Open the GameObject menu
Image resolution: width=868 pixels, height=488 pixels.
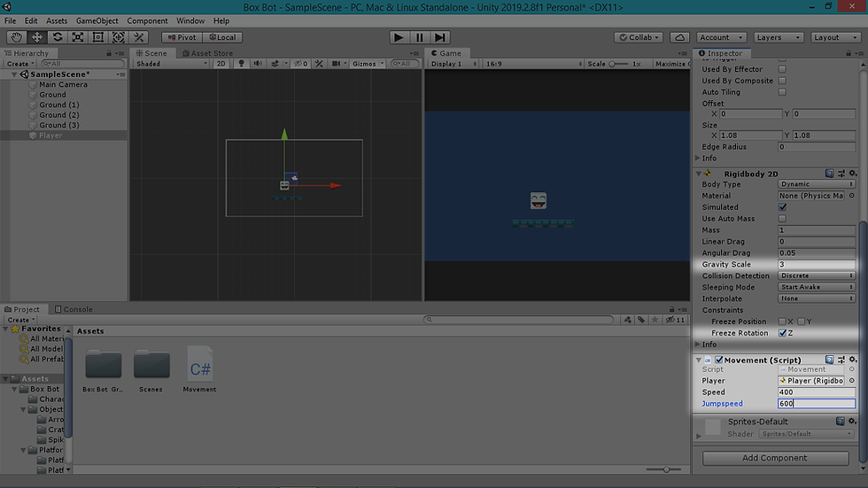point(97,20)
